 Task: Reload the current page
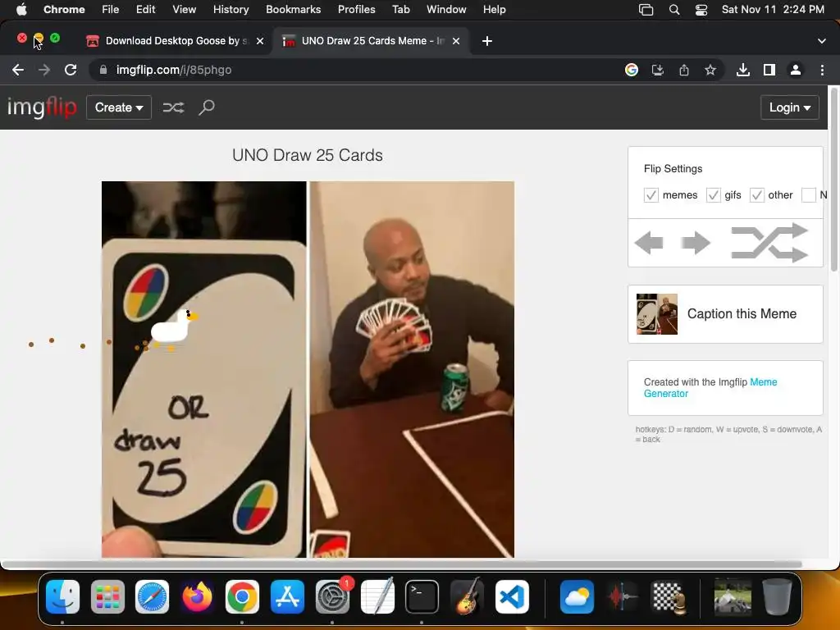point(71,70)
